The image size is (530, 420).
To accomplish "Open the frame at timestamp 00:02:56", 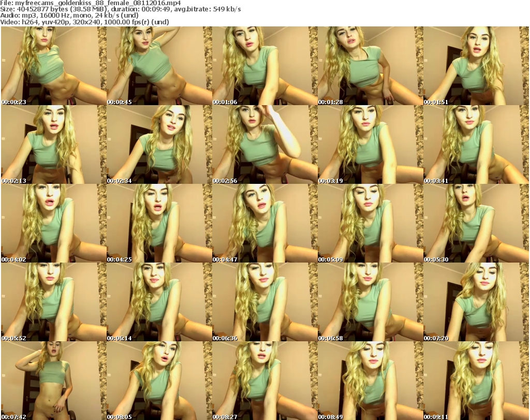I will (x=264, y=144).
